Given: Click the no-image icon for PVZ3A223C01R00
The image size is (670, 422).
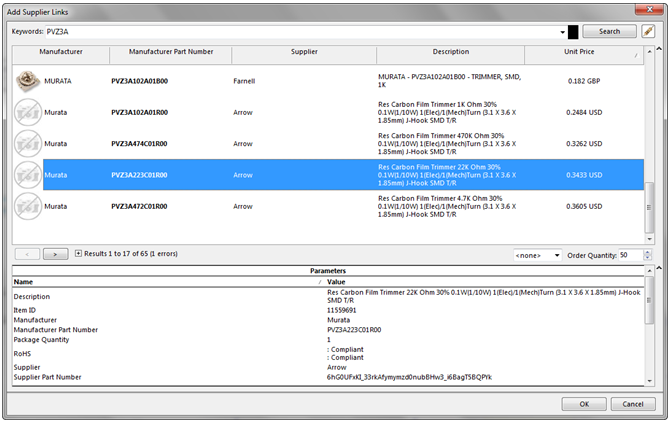Looking at the screenshot, I should [28, 175].
